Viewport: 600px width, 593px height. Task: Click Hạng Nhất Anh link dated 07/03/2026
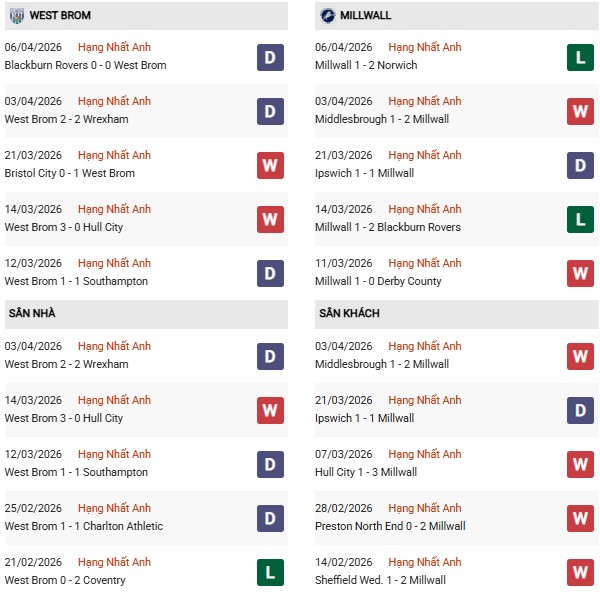(x=425, y=454)
